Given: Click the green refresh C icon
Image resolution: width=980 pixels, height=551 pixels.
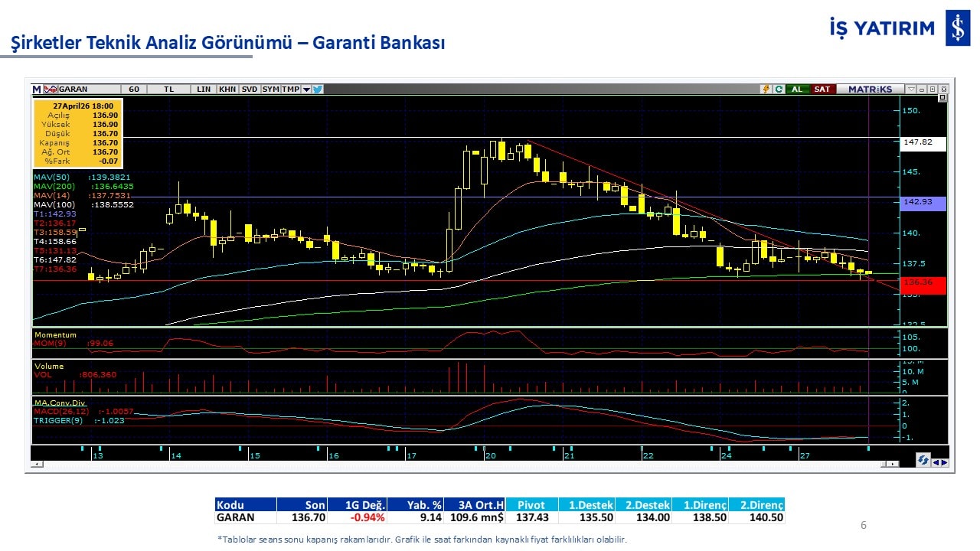Looking at the screenshot, I should pos(778,89).
